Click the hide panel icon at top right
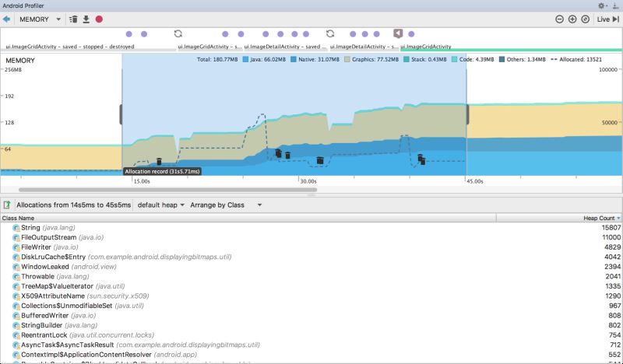This screenshot has width=623, height=364. point(615,5)
